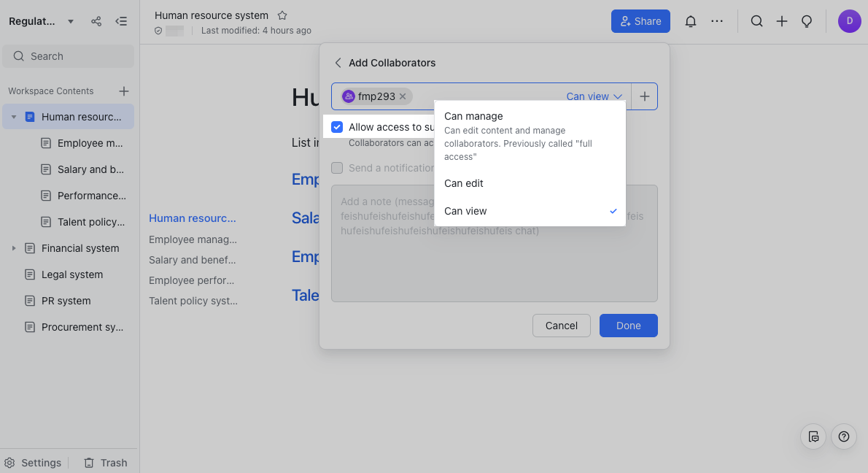Cancel adding collaborators
Image resolution: width=868 pixels, height=473 pixels.
click(561, 326)
